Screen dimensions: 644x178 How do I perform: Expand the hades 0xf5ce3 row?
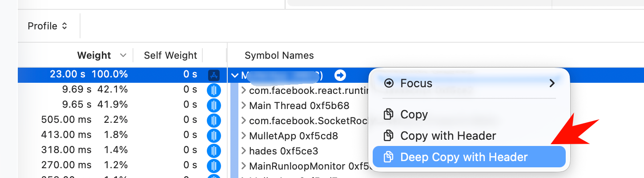point(243,151)
